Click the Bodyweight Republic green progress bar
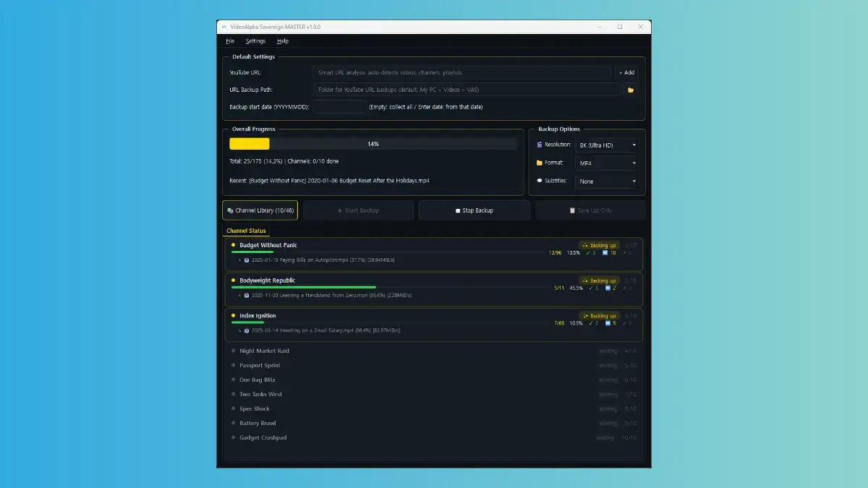The width and height of the screenshot is (868, 488). (304, 287)
